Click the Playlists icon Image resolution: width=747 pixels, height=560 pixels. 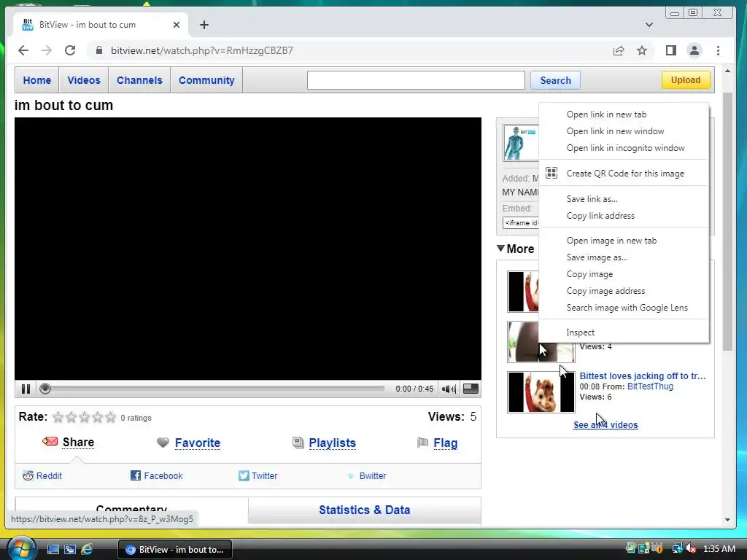pos(298,443)
